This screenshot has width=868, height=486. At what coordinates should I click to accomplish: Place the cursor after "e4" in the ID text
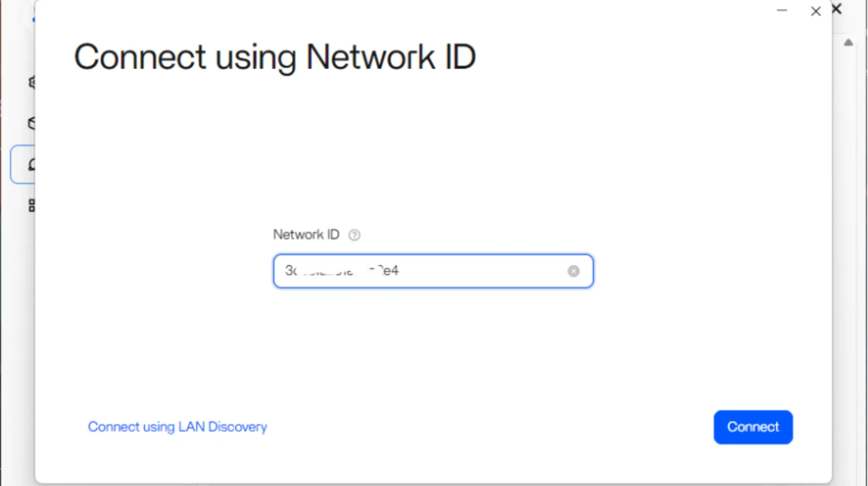[400, 271]
